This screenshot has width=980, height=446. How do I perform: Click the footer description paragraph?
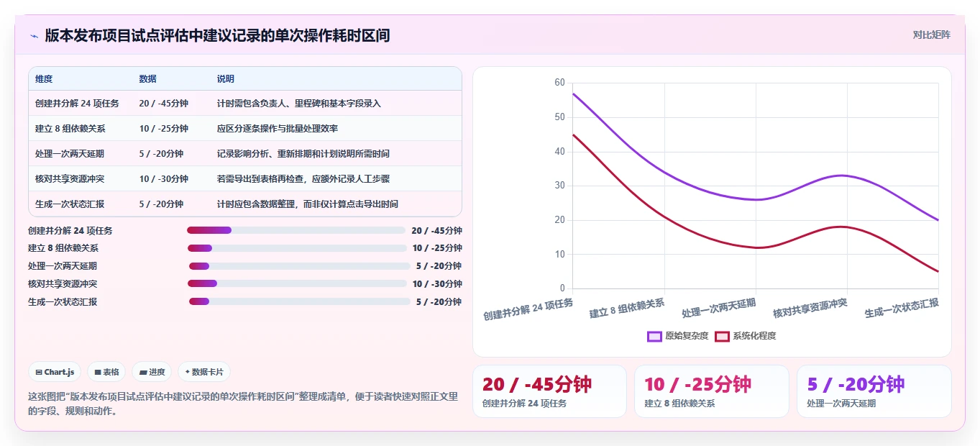click(x=243, y=404)
